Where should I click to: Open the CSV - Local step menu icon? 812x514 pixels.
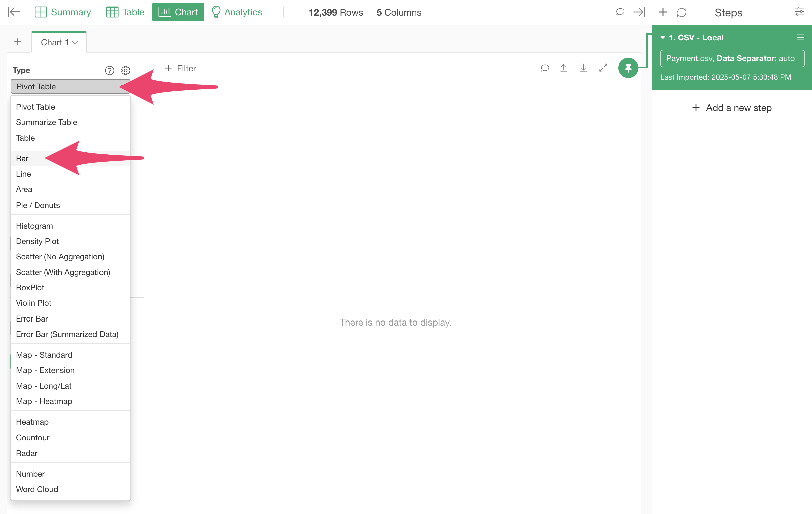pyautogui.click(x=800, y=37)
